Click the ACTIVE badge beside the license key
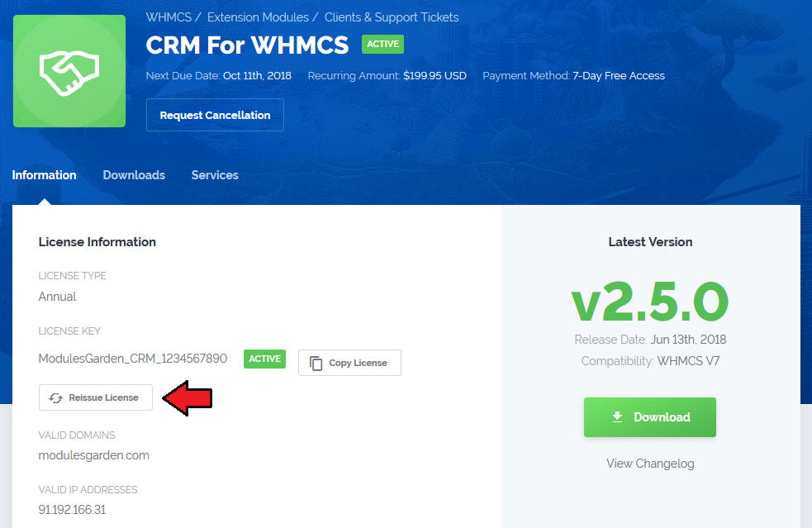The image size is (812, 528). (x=264, y=359)
